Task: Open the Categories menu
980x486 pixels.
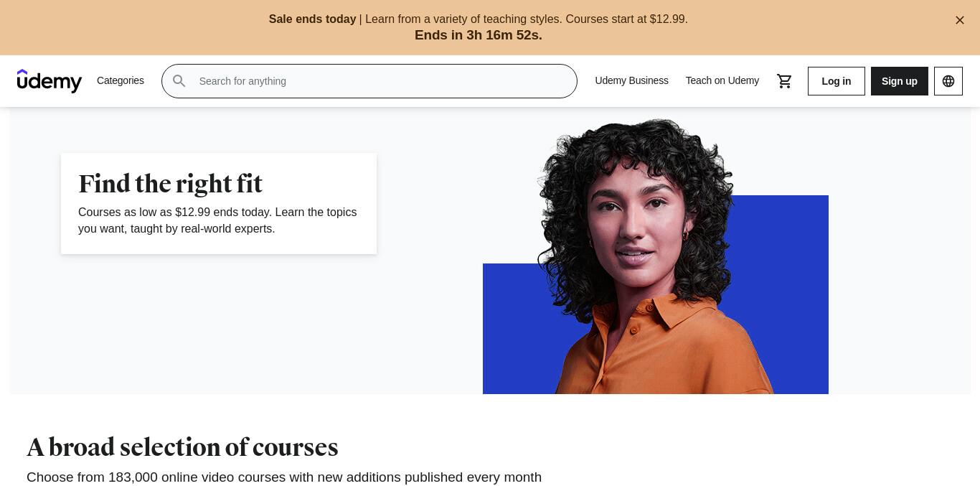Action: click(x=121, y=80)
